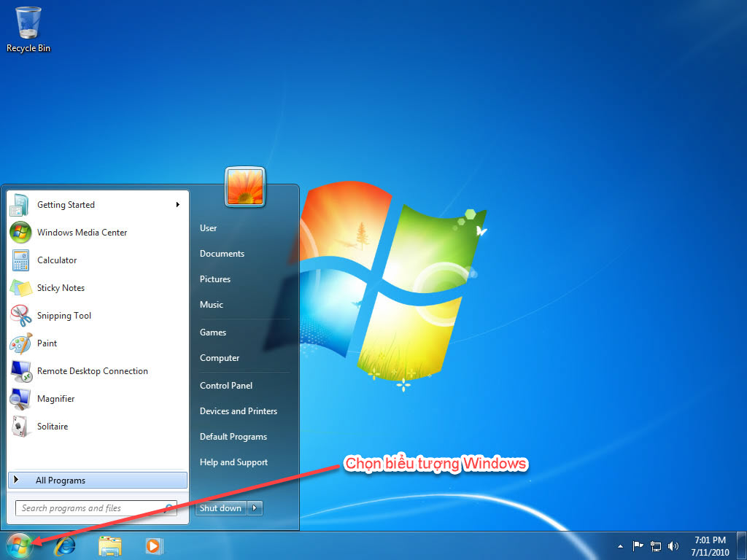The width and height of the screenshot is (747, 560).
Task: Expand the Getting Started submenu arrow
Action: coord(178,205)
